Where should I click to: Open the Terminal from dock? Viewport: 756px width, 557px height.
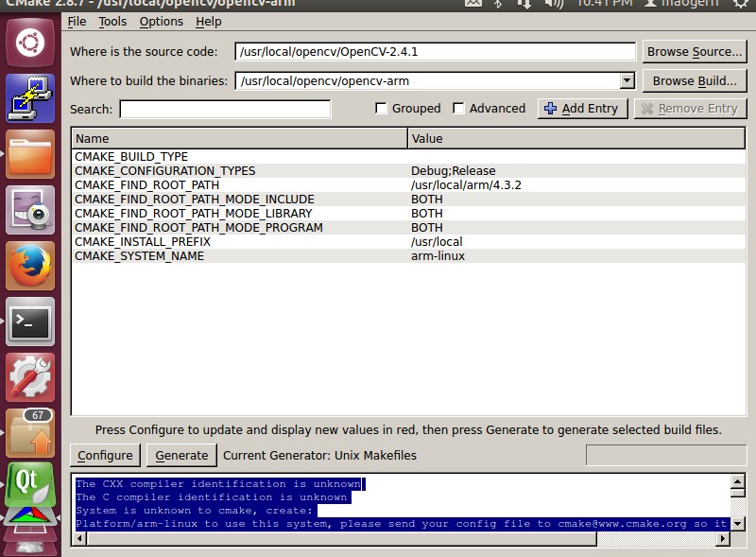point(30,322)
